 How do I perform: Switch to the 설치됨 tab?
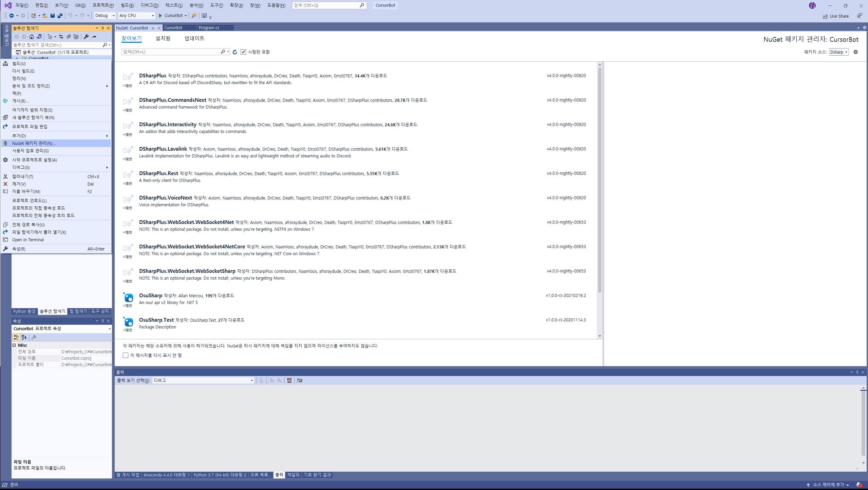(163, 38)
